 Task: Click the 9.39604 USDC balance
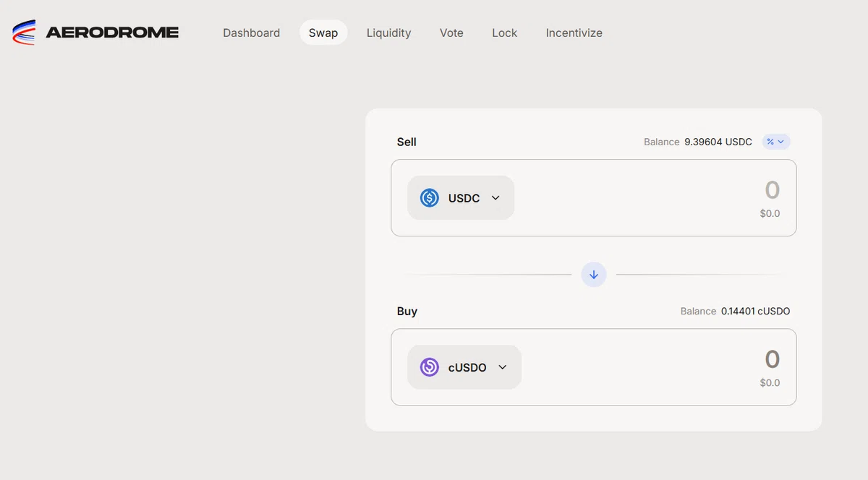718,142
